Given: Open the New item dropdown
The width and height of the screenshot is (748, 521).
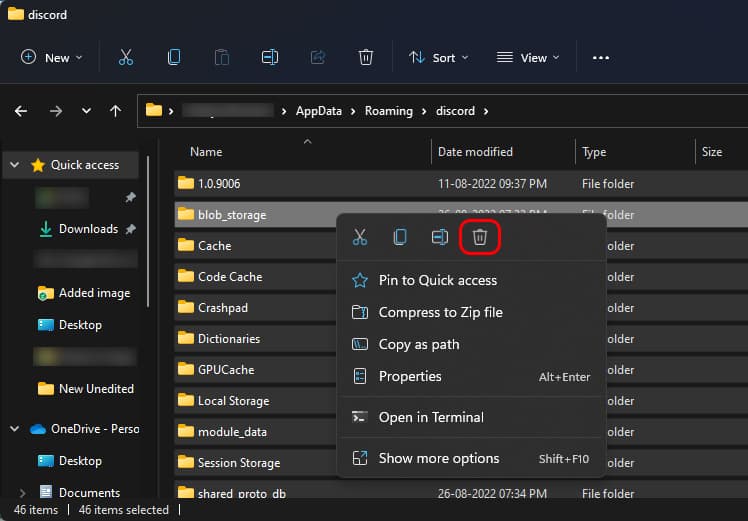Looking at the screenshot, I should pyautogui.click(x=52, y=58).
